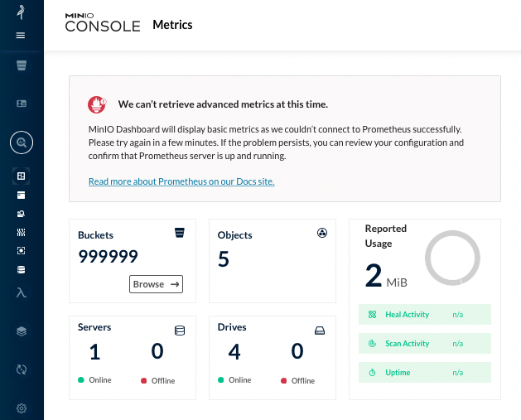This screenshot has height=420, width=521.
Task: Click the 2 MiB usage value
Action: pyautogui.click(x=386, y=276)
